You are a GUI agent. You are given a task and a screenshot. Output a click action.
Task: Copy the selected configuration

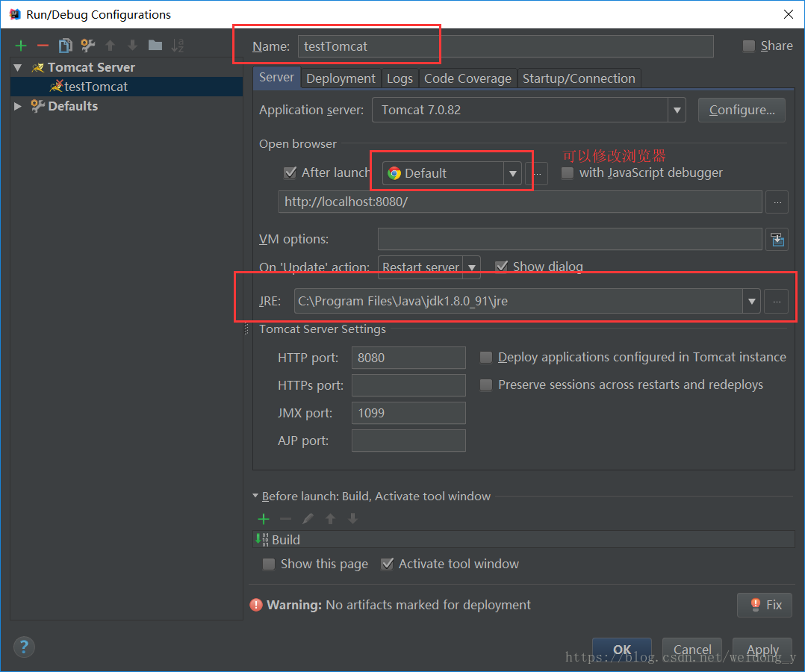click(x=65, y=46)
